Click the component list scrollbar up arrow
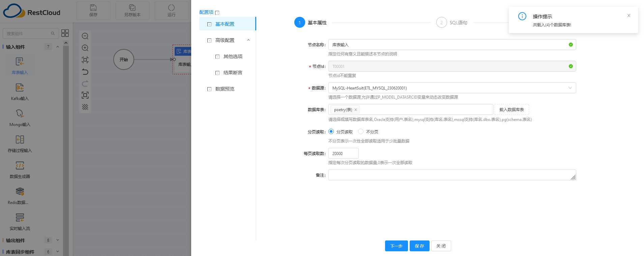 point(66,43)
